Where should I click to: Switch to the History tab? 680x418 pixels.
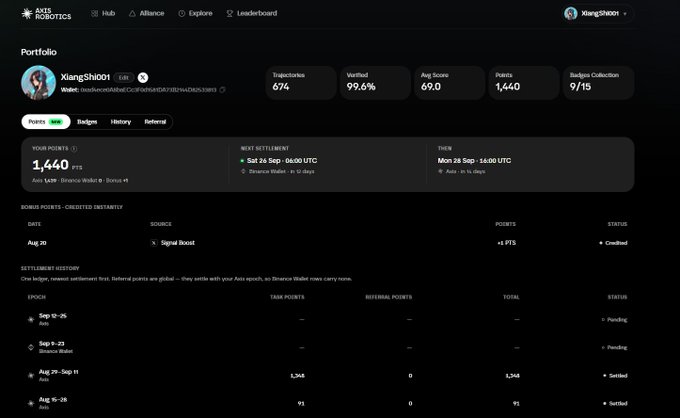click(x=121, y=122)
